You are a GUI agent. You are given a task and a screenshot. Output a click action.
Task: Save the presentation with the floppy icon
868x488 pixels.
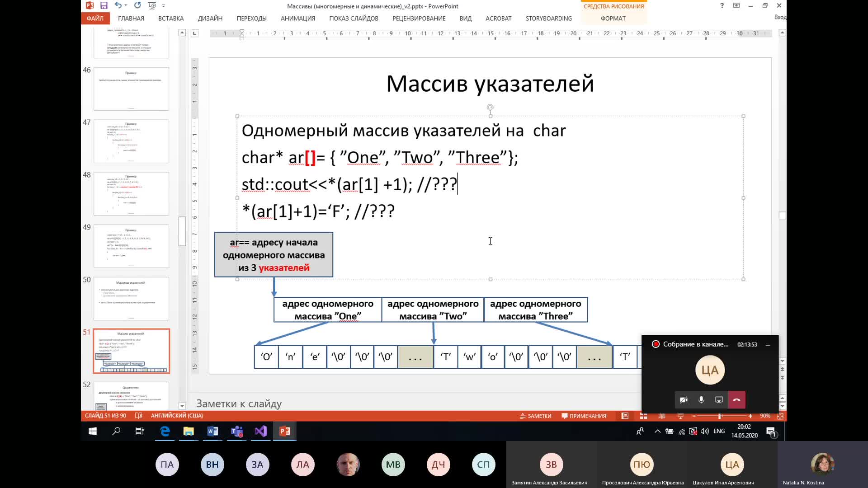[104, 5]
